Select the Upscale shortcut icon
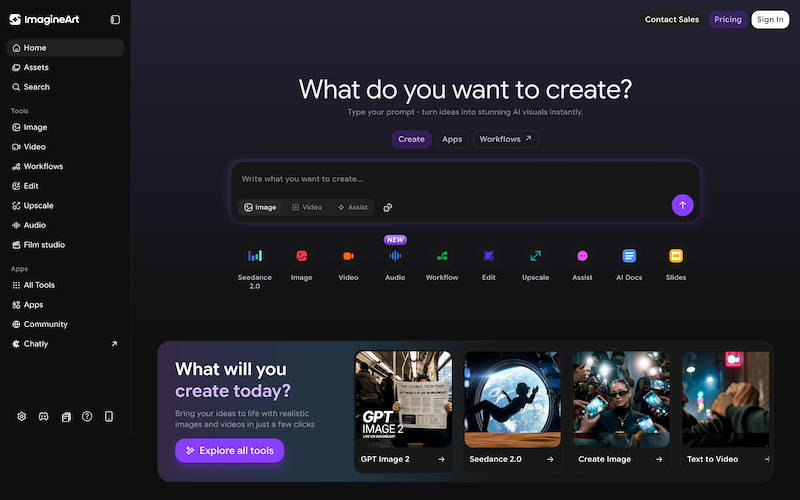800x500 pixels. pyautogui.click(x=535, y=256)
